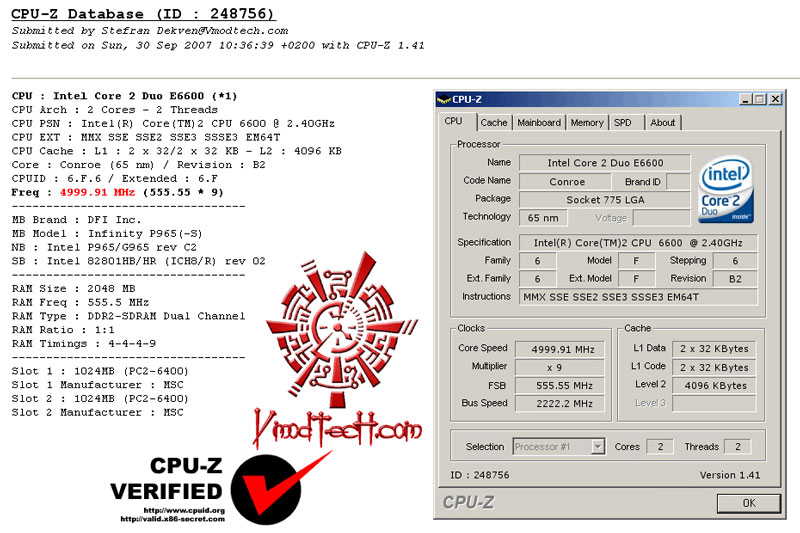
Task: Maximize the CPU-Z window
Action: (x=760, y=99)
